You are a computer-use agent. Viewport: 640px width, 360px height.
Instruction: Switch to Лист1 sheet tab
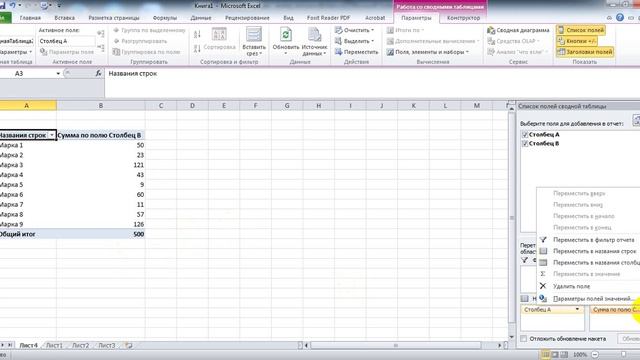(54, 346)
